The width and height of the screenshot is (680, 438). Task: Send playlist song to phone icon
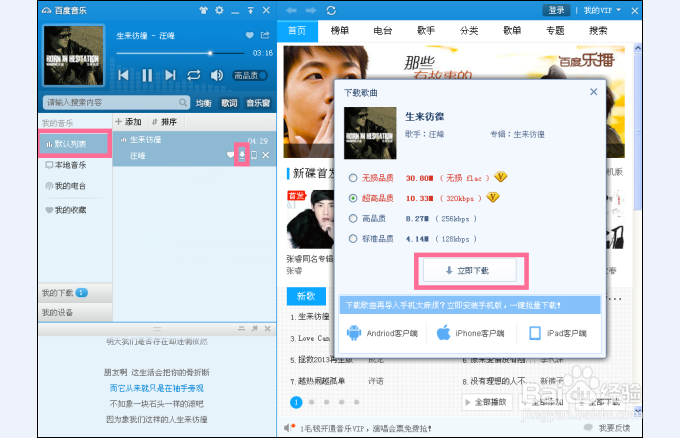[254, 155]
